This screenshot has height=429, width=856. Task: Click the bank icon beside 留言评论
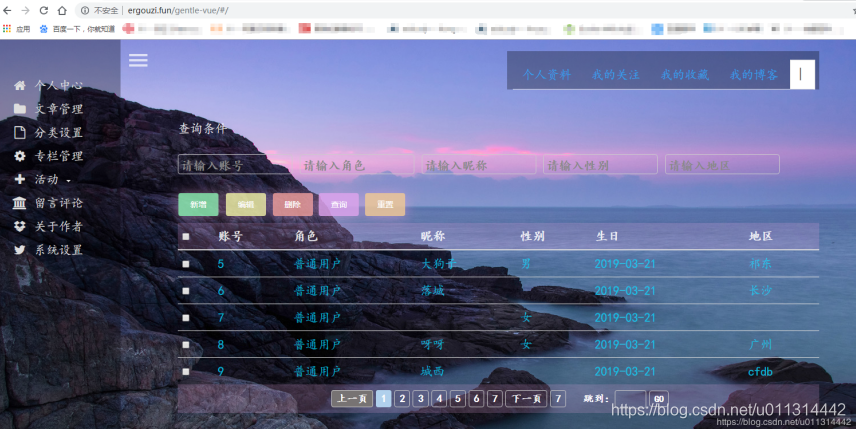20,203
